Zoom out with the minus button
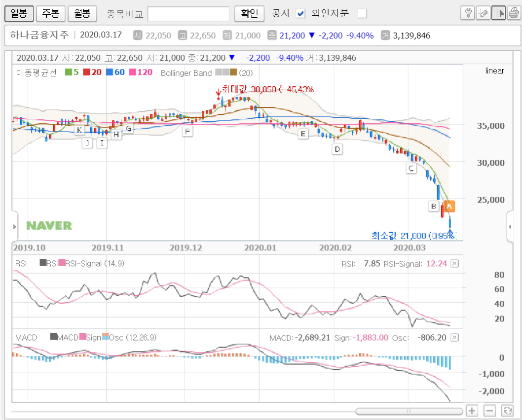 [x=489, y=411]
